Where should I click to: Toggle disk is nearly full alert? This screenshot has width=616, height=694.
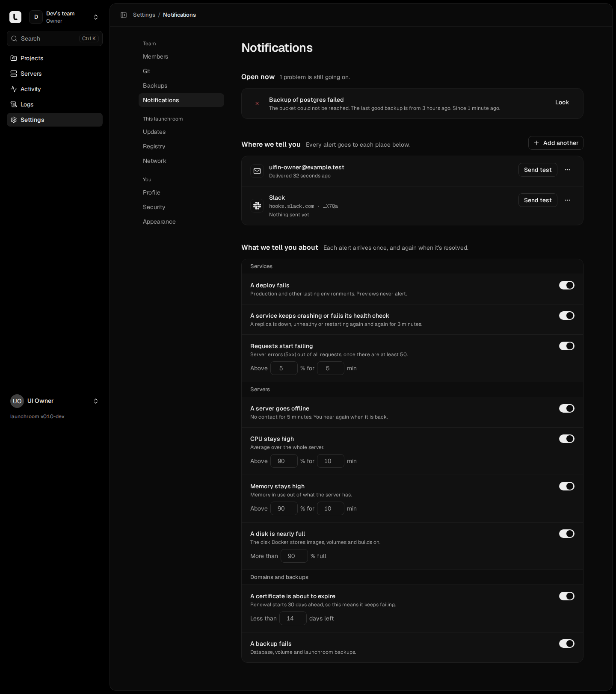point(567,534)
